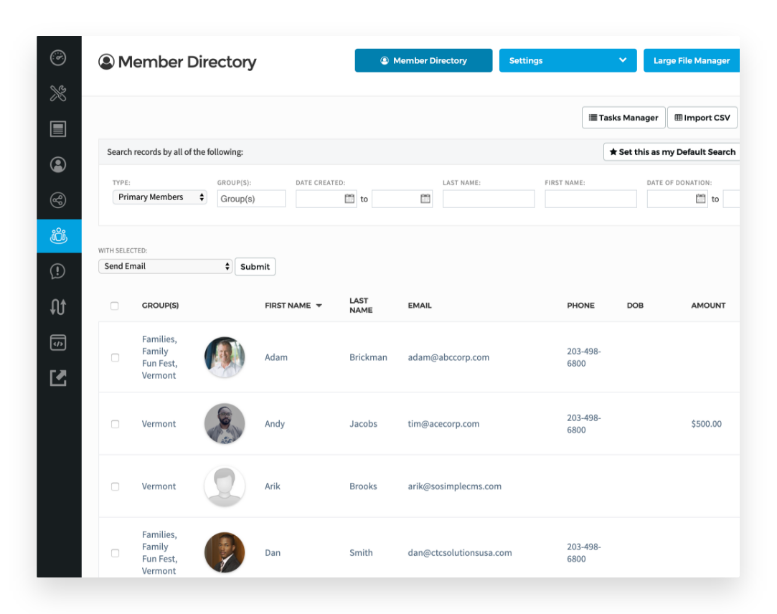
Task: Click the Import CSV button
Action: coord(702,118)
